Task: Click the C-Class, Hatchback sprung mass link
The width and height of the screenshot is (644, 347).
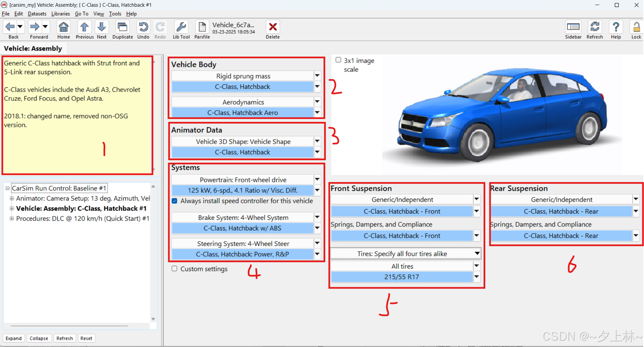Action: coord(242,87)
